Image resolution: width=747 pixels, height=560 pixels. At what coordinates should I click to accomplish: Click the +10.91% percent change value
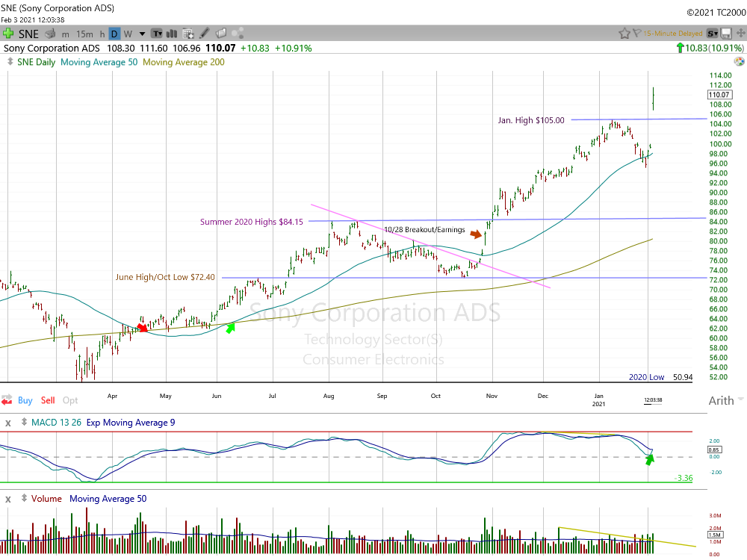(294, 48)
